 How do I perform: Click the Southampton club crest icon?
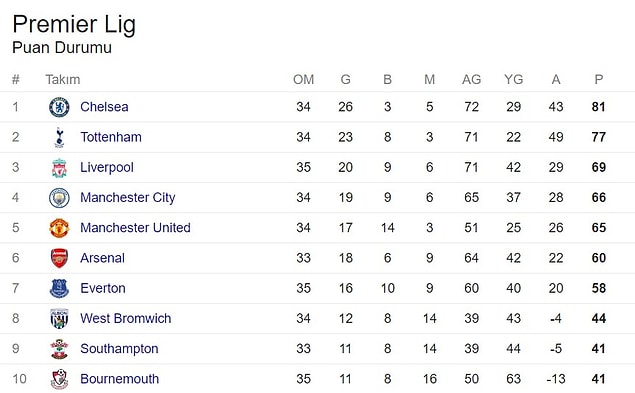59,349
